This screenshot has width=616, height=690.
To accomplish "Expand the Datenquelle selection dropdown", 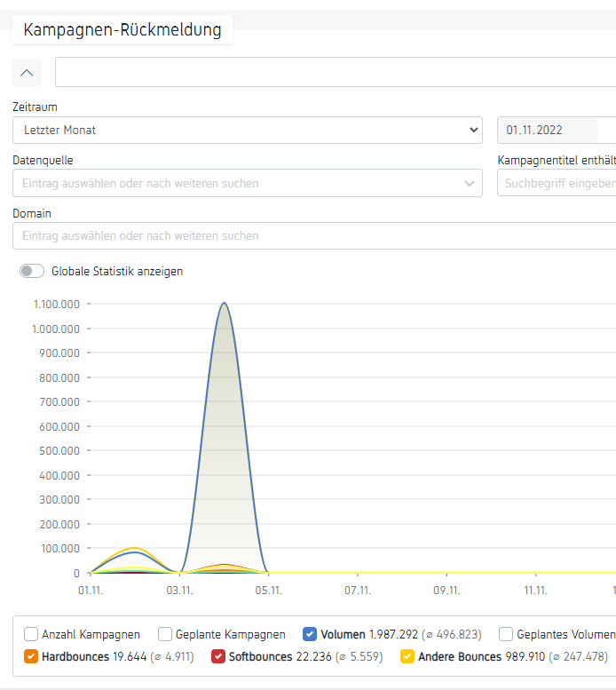I will (x=247, y=184).
